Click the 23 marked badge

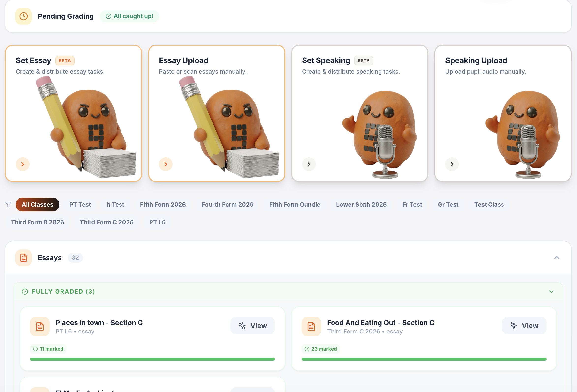point(321,349)
